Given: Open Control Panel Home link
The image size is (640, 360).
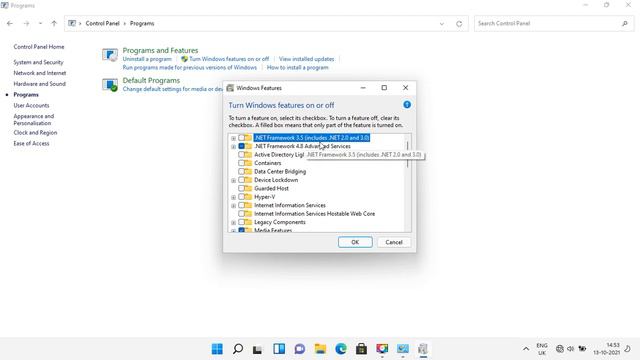Looking at the screenshot, I should pos(39,47).
